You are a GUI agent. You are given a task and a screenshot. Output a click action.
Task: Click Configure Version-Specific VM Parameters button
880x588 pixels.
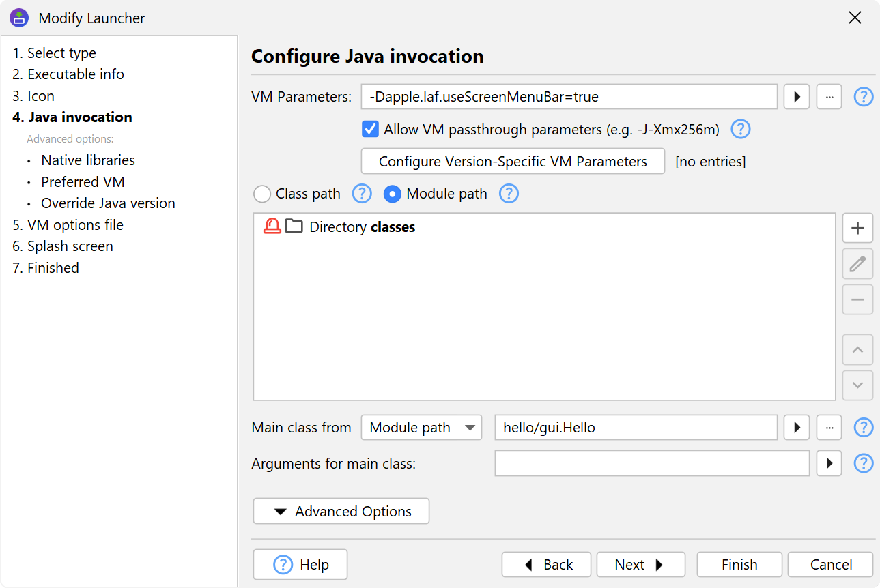[512, 162]
